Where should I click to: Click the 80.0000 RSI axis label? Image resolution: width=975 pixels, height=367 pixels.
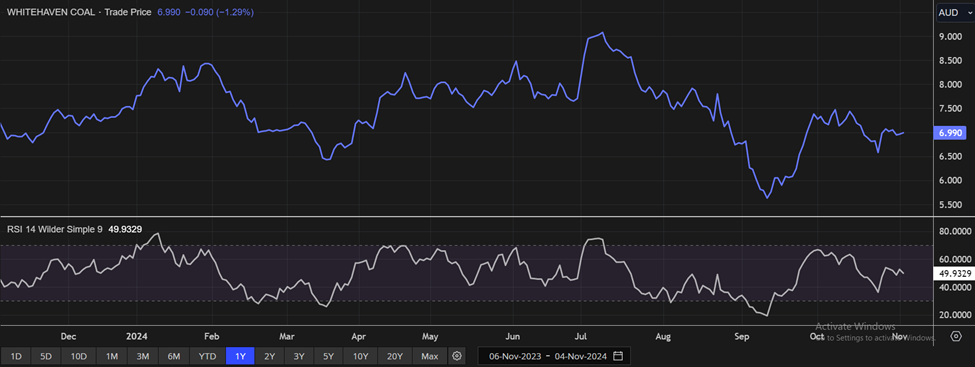pos(956,232)
